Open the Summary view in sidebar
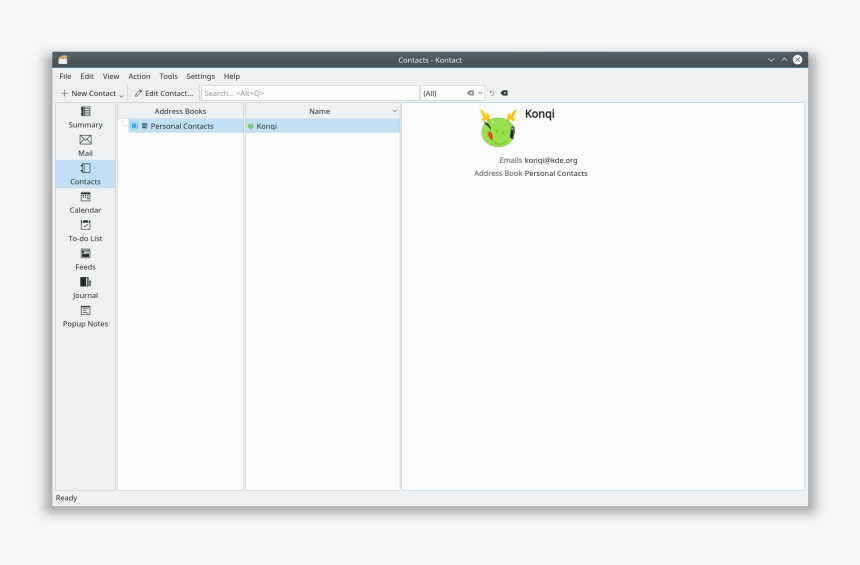This screenshot has width=860, height=565. click(85, 117)
